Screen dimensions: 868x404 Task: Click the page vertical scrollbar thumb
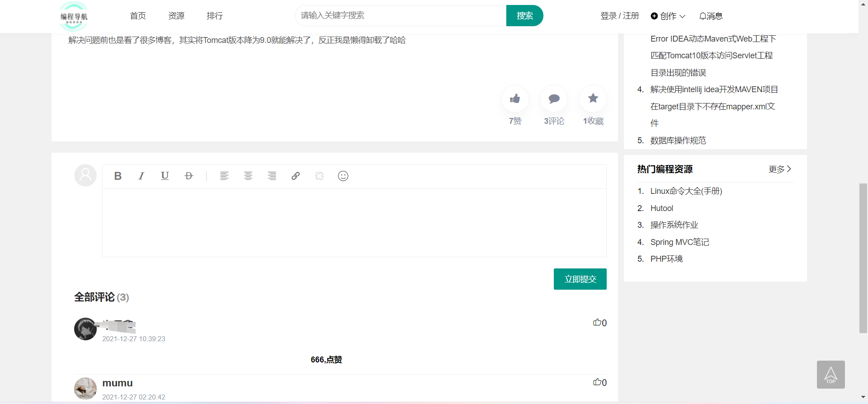pyautogui.click(x=863, y=258)
